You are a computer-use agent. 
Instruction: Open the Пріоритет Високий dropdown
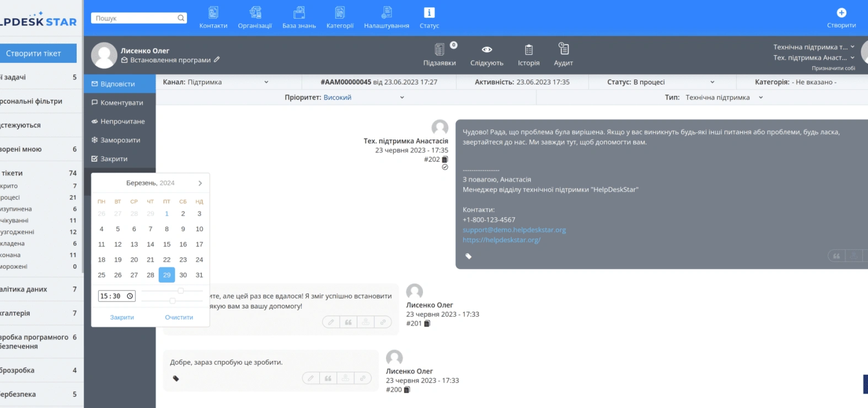tap(402, 98)
